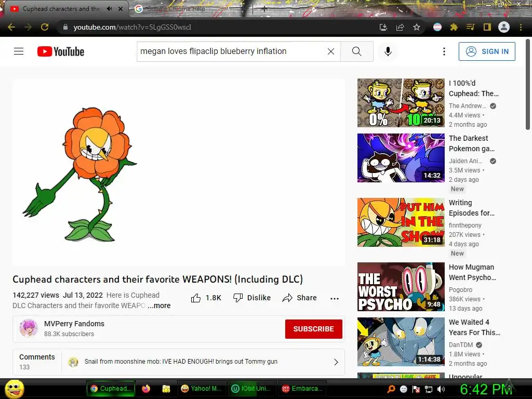This screenshot has width=532, height=399.
Task: Click the Pogobro channel name
Action: (x=460, y=290)
